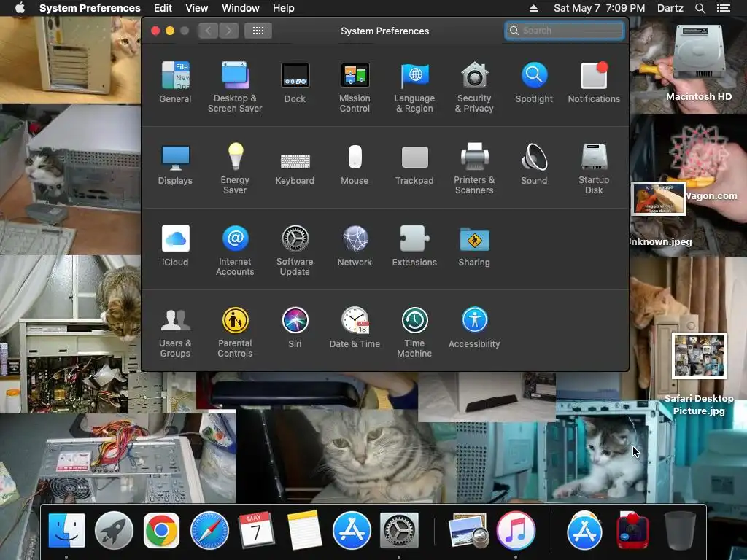Open Accessibility preferences pane
The height and width of the screenshot is (560, 747).
click(474, 327)
